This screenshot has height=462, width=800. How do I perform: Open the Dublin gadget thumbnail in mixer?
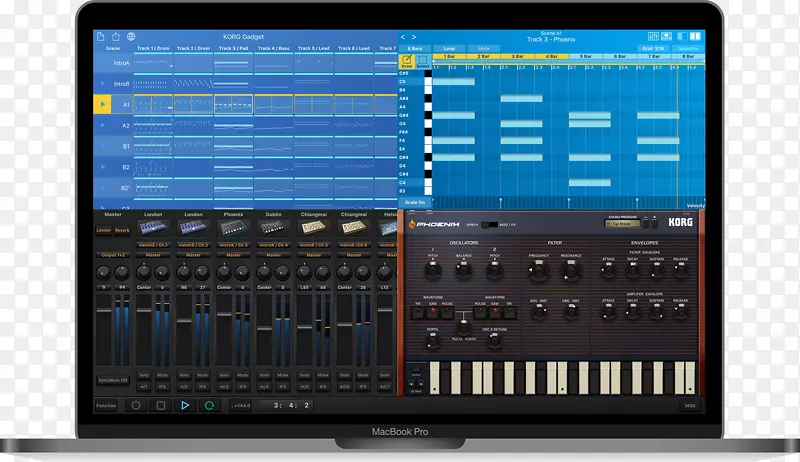coord(273,228)
